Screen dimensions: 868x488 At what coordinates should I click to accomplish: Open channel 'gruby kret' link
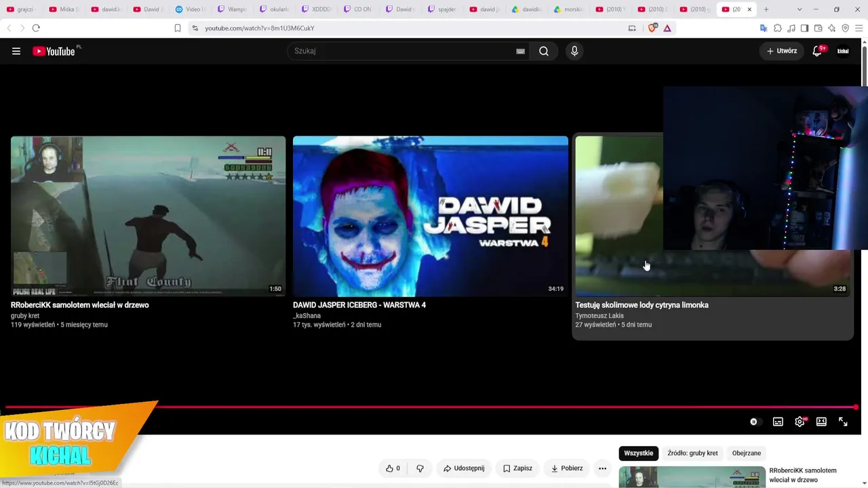coord(25,316)
